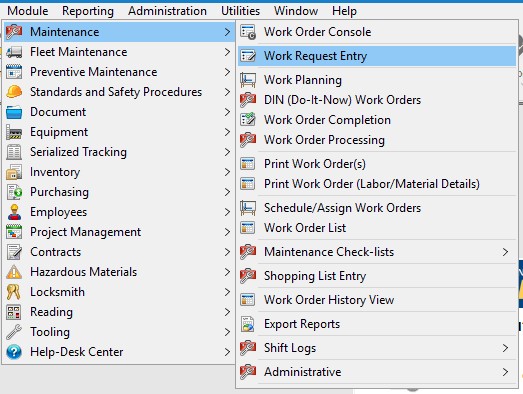Click the Tooling wrench icon

(14, 332)
